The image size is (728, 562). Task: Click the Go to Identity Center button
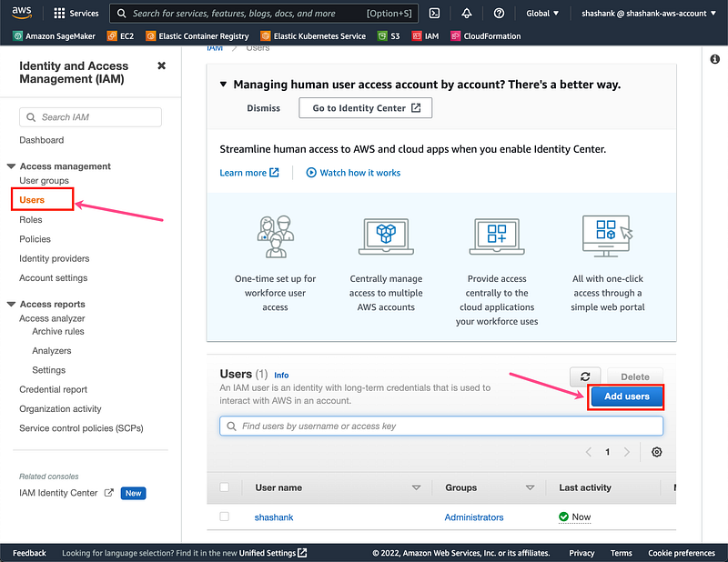(366, 108)
